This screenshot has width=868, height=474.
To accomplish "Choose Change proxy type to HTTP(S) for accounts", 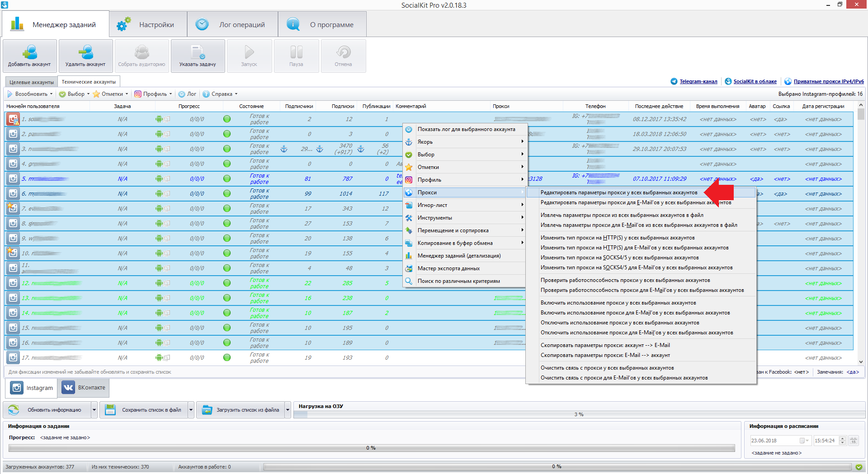I will point(641,238).
